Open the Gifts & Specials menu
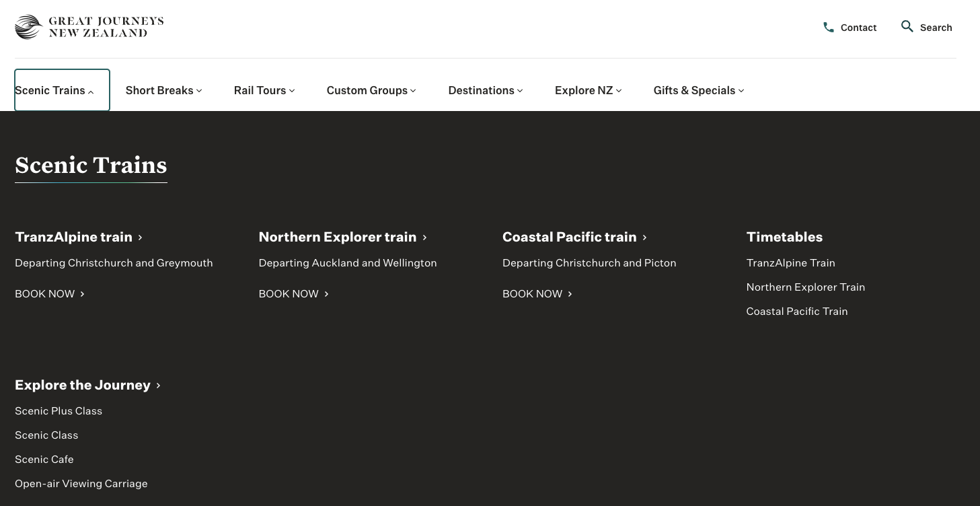The width and height of the screenshot is (980, 506). point(699,90)
